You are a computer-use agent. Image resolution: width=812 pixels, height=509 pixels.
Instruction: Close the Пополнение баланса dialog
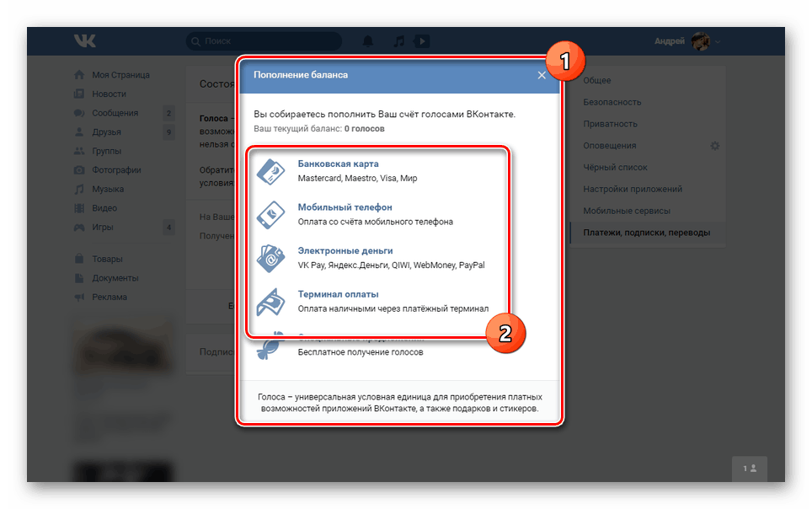pyautogui.click(x=542, y=75)
